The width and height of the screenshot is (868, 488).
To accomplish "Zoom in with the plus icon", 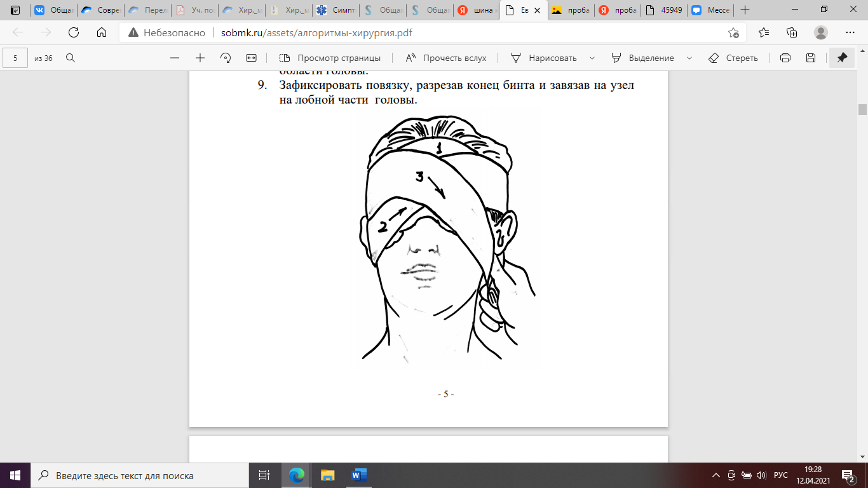I will 200,58.
